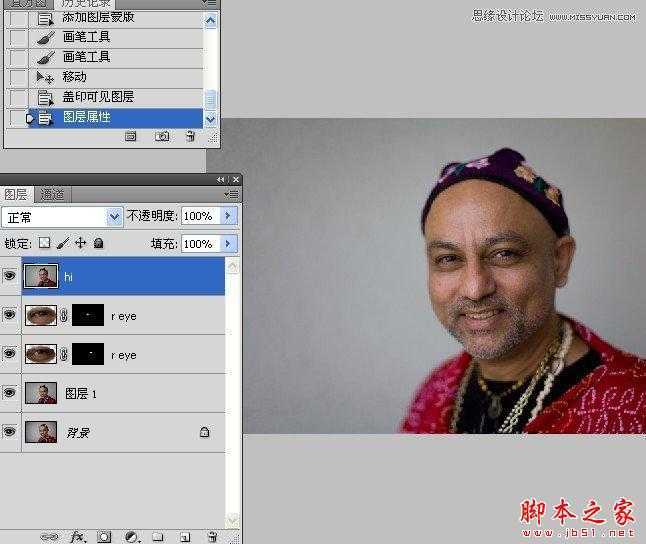Click the History panel scrollbar thumb
Viewport: 646px width, 544px height.
click(x=211, y=100)
